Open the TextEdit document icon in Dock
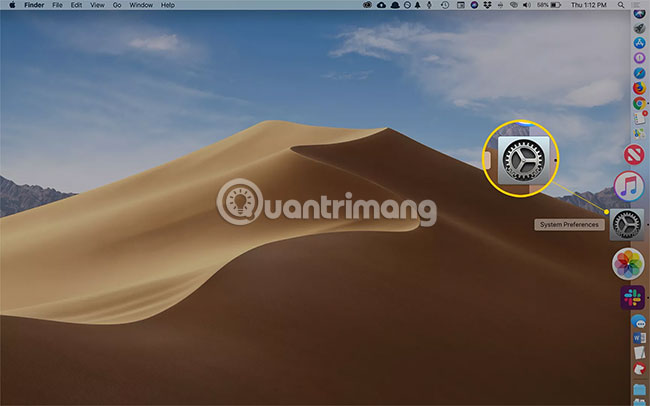Image resolution: width=650 pixels, height=406 pixels. click(x=639, y=353)
